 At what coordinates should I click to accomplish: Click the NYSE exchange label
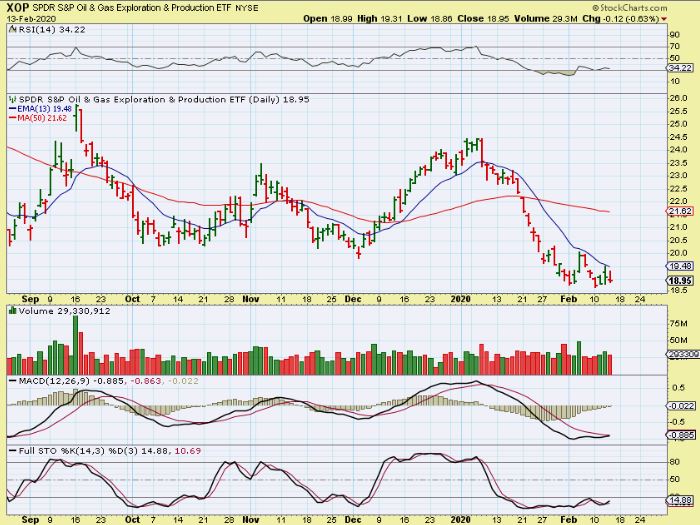246,8
